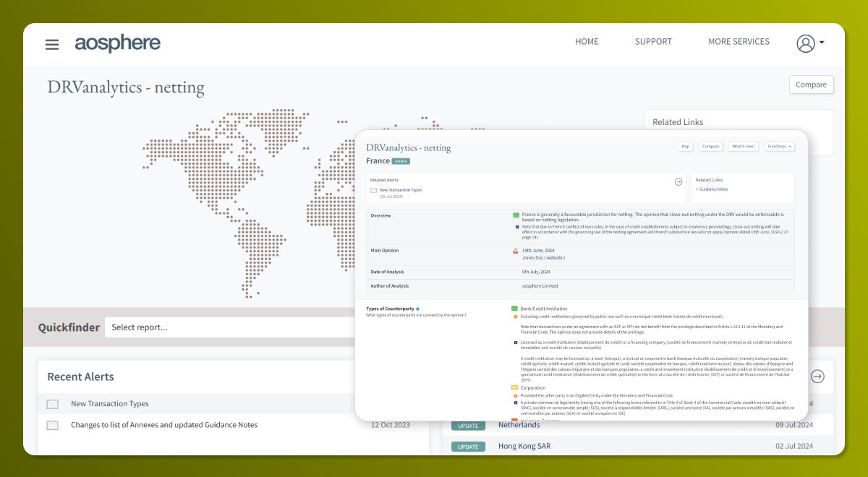Click the arrow circle icon right of Recent Alerts
868x477 pixels.
pos(817,376)
